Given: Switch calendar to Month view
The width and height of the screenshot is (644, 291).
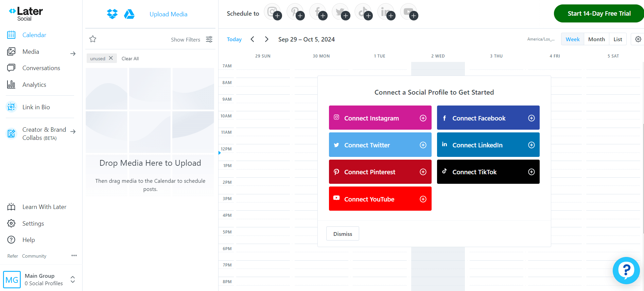Looking at the screenshot, I should pos(596,39).
